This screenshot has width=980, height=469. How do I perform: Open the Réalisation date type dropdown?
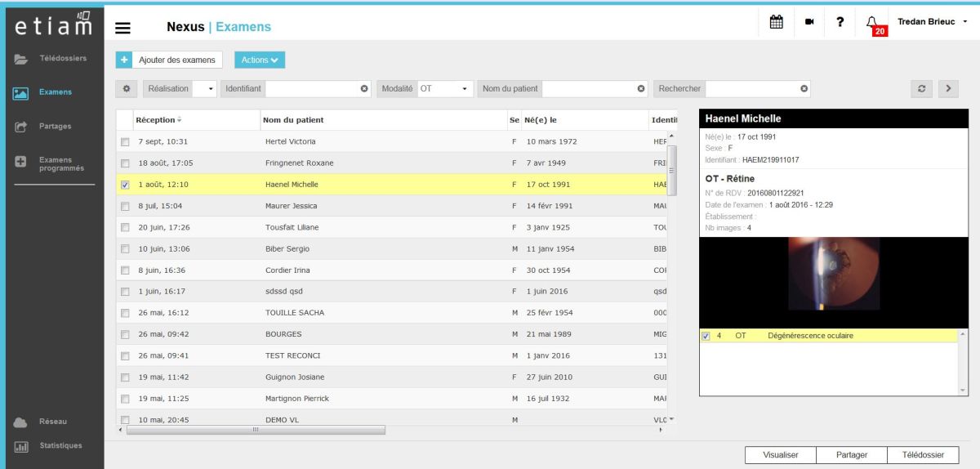tap(180, 88)
